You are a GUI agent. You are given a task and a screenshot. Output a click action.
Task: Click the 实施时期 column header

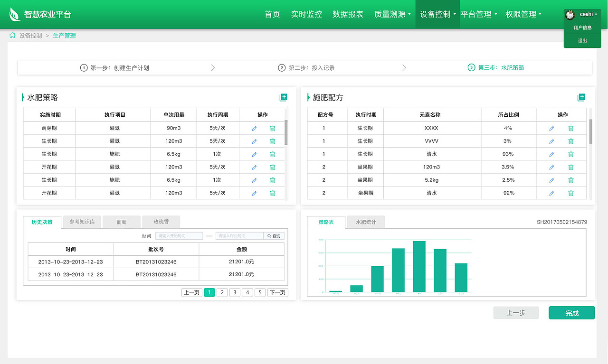tap(50, 115)
